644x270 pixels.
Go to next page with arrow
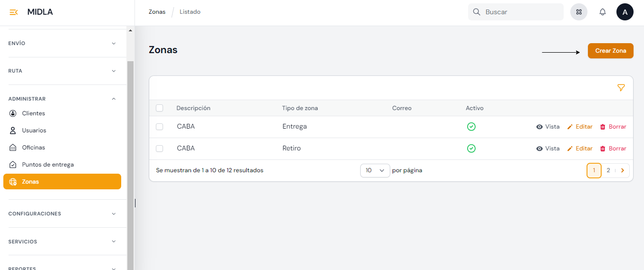tap(622, 170)
